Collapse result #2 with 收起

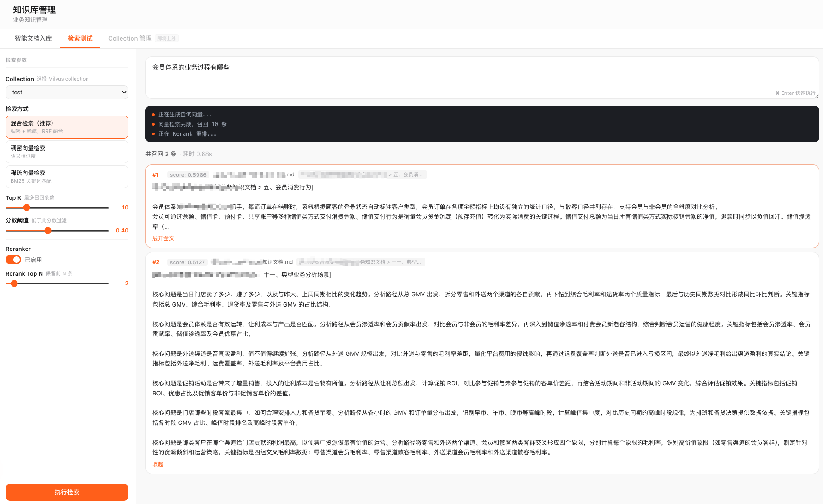click(x=158, y=464)
